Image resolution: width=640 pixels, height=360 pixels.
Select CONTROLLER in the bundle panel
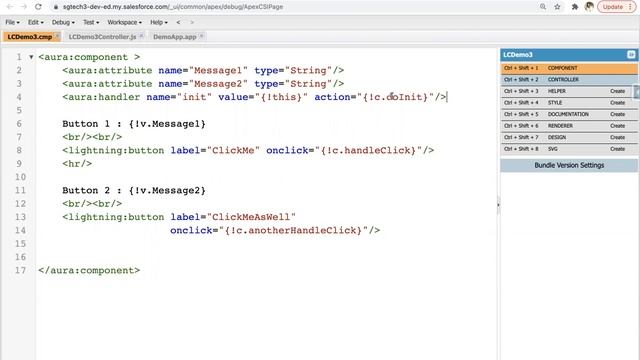(x=569, y=80)
